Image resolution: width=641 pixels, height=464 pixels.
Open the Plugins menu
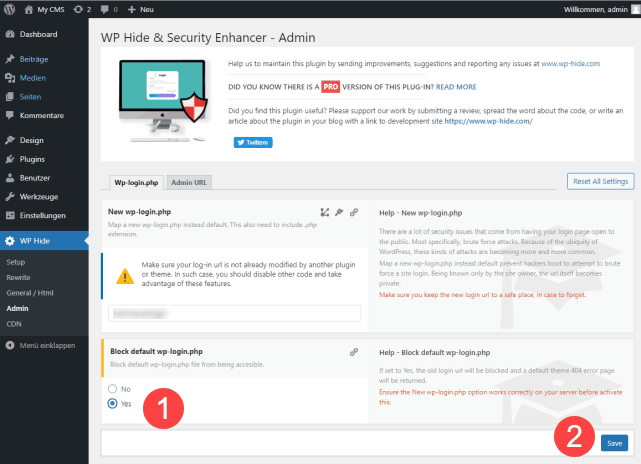32,159
